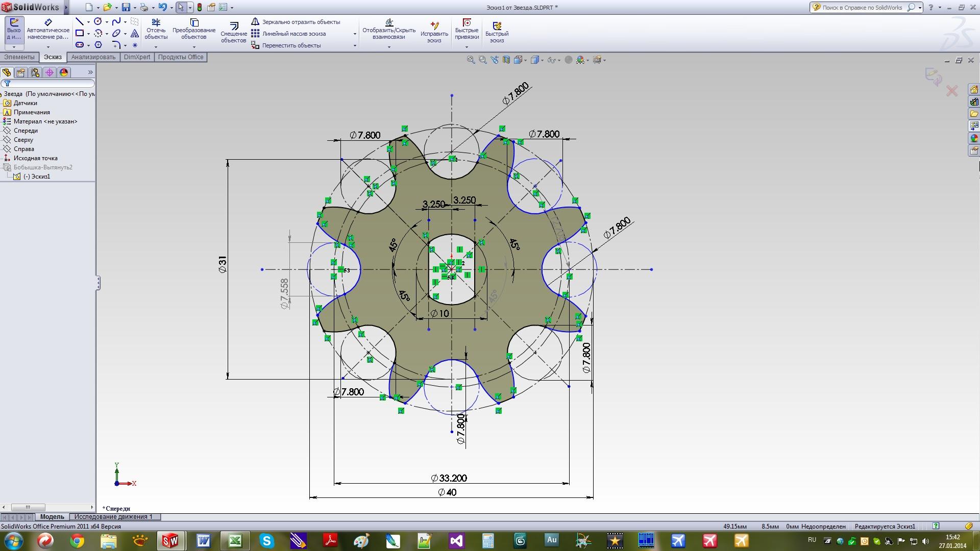
Task: Expand the Преобразование объектов dropdown arrow
Action: click(x=194, y=47)
